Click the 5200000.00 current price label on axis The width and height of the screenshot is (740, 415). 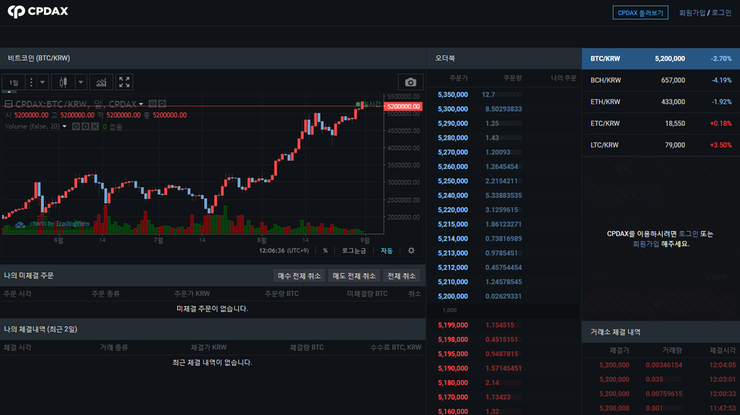404,107
